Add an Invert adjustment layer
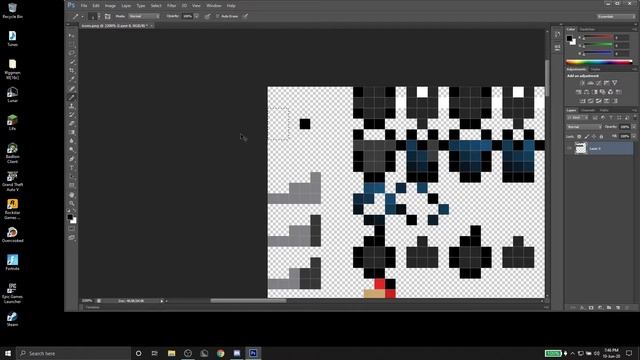The height and width of the screenshot is (360, 640). tap(582, 101)
